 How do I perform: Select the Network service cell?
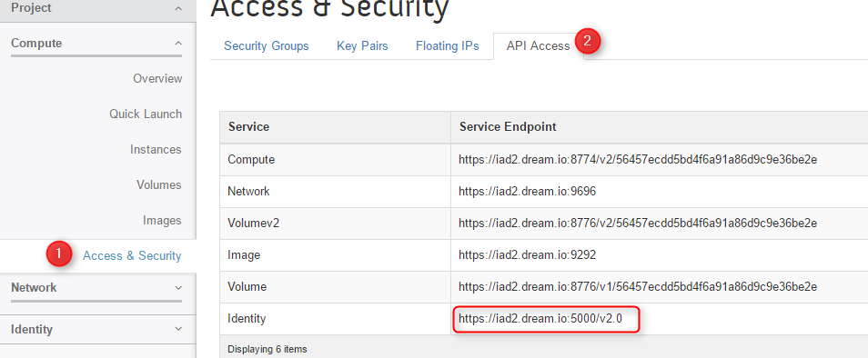point(336,192)
